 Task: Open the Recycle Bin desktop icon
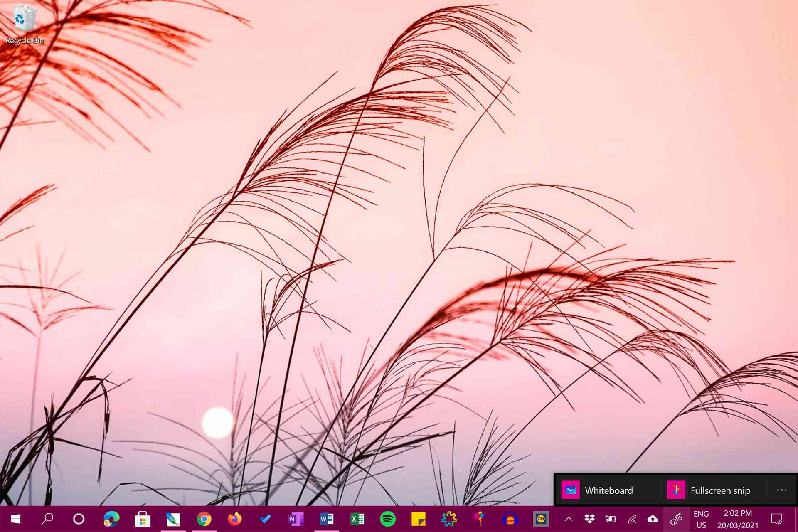point(25,24)
